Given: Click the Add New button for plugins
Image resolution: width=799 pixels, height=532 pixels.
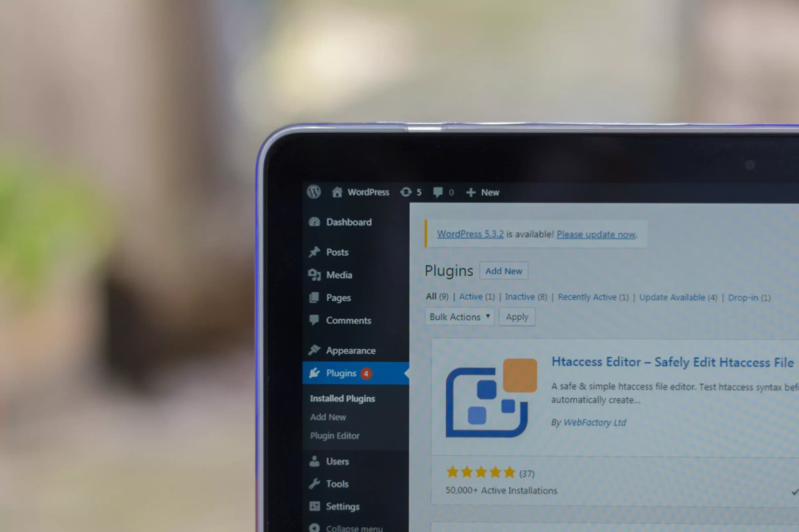Looking at the screenshot, I should coord(503,271).
